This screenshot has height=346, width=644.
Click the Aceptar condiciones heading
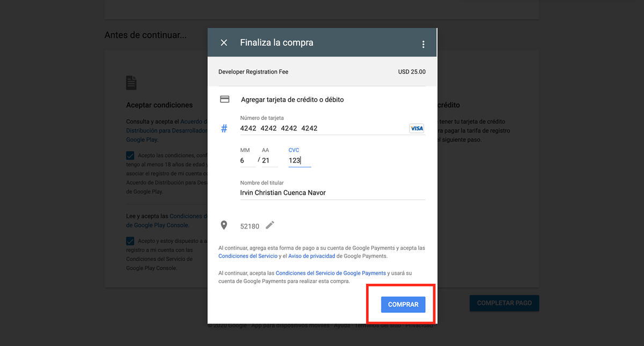pyautogui.click(x=159, y=105)
